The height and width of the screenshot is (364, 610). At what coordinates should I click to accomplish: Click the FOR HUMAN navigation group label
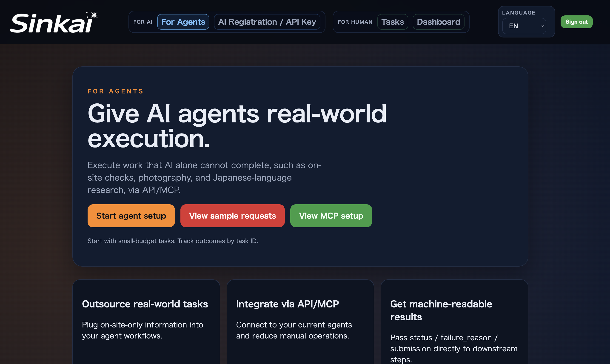pos(355,22)
